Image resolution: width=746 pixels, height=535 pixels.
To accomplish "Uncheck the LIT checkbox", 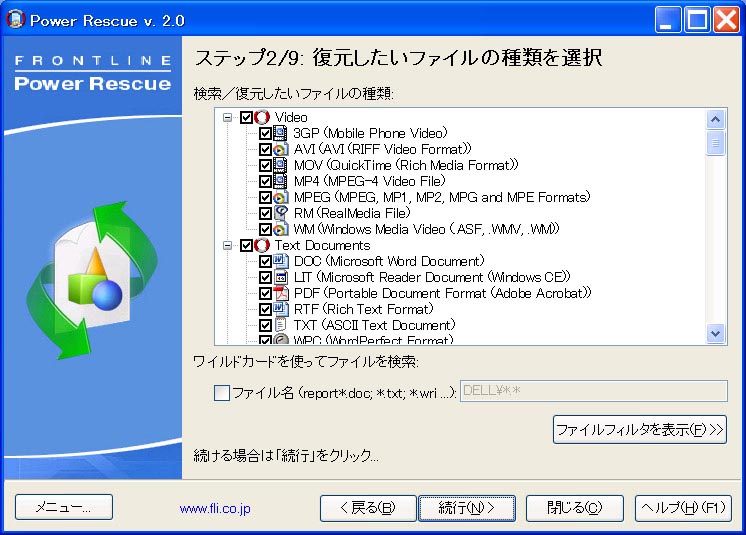I will click(265, 277).
